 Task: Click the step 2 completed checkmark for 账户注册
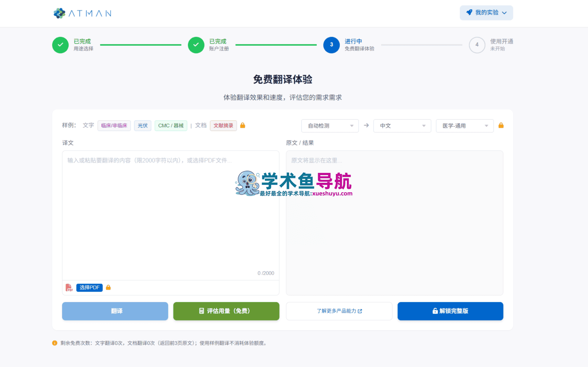(196, 45)
